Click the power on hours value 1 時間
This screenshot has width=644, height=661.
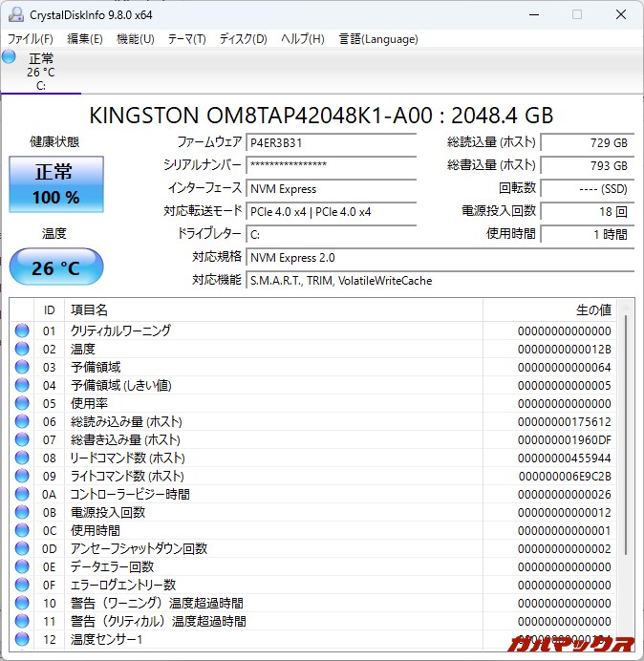pyautogui.click(x=587, y=234)
